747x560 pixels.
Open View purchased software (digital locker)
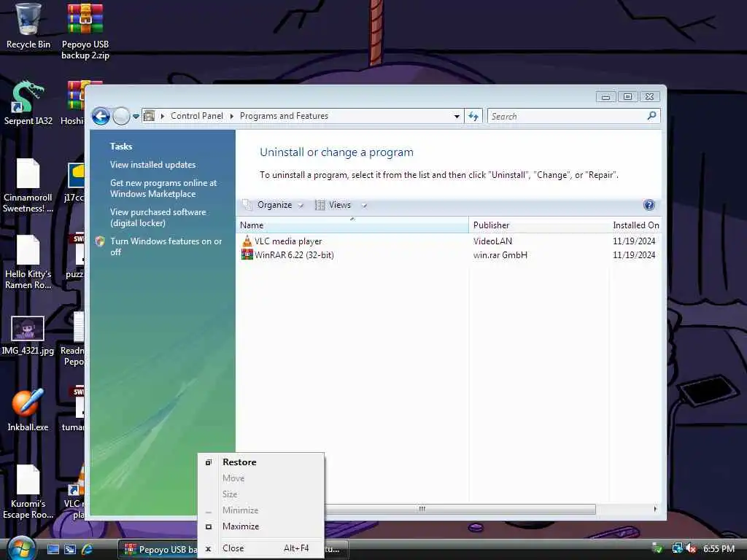click(158, 217)
